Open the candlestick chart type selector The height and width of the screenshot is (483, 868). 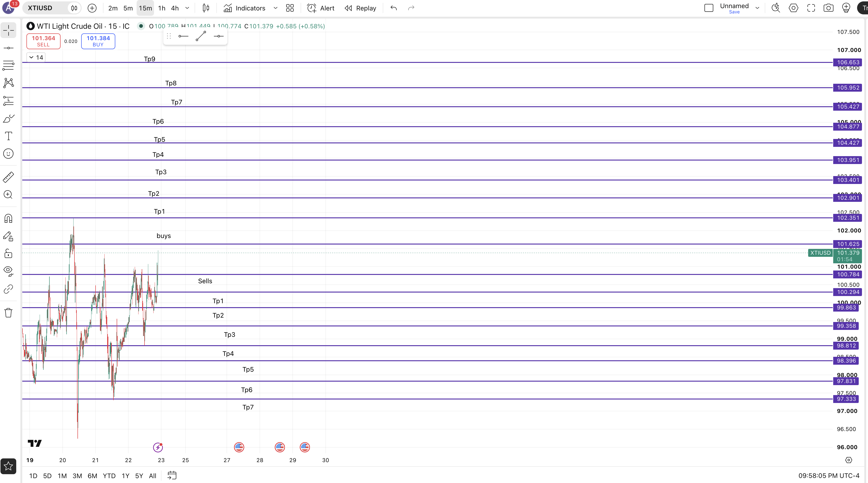[206, 8]
